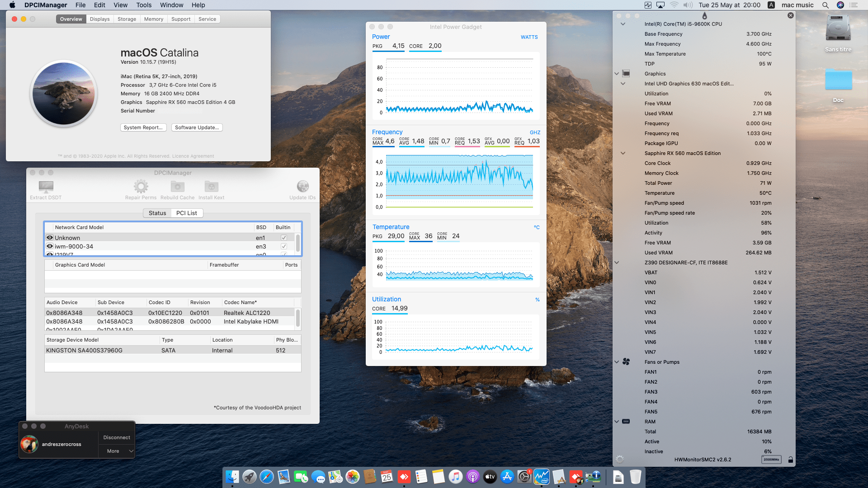Open the Support tab
The image size is (868, 488).
181,19
